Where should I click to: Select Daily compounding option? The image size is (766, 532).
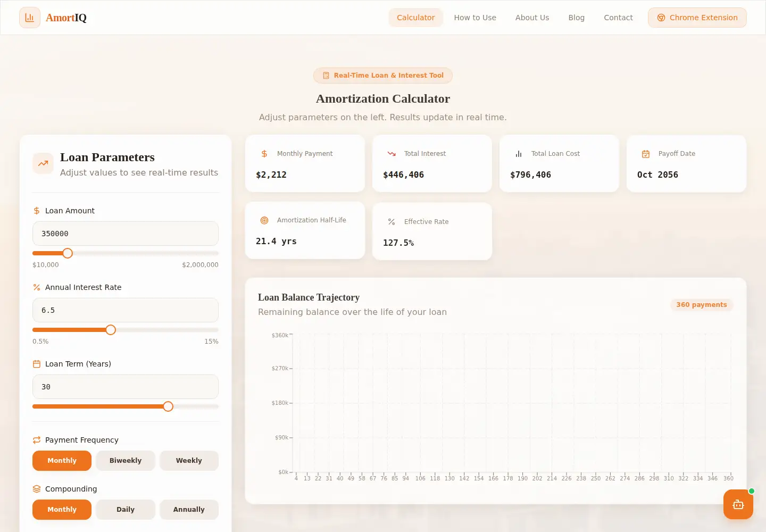126,510
